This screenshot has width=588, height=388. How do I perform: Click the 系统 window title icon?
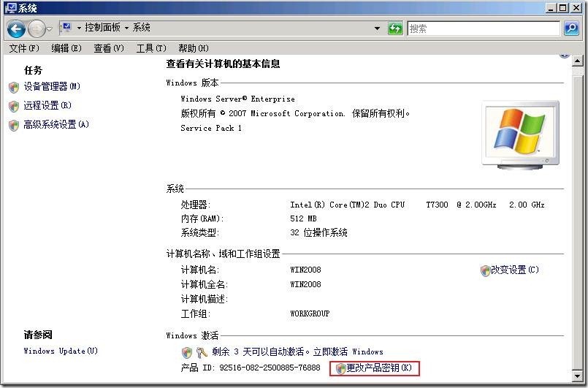pyautogui.click(x=10, y=8)
